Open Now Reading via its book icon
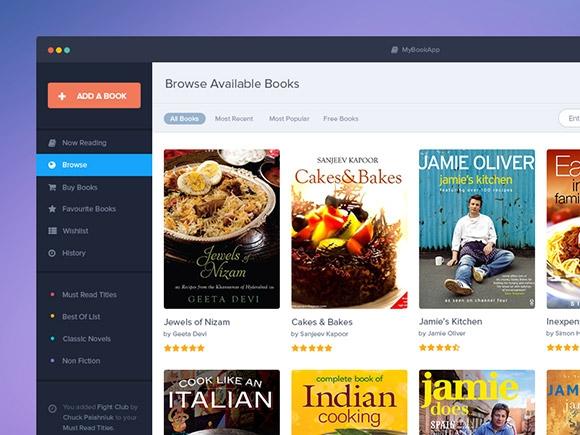 [x=52, y=143]
